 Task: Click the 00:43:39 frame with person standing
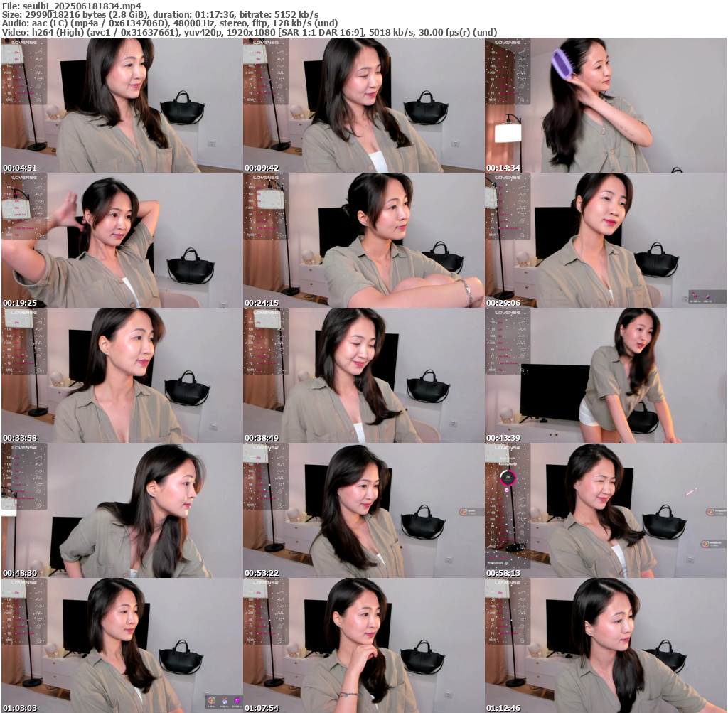[x=605, y=375]
